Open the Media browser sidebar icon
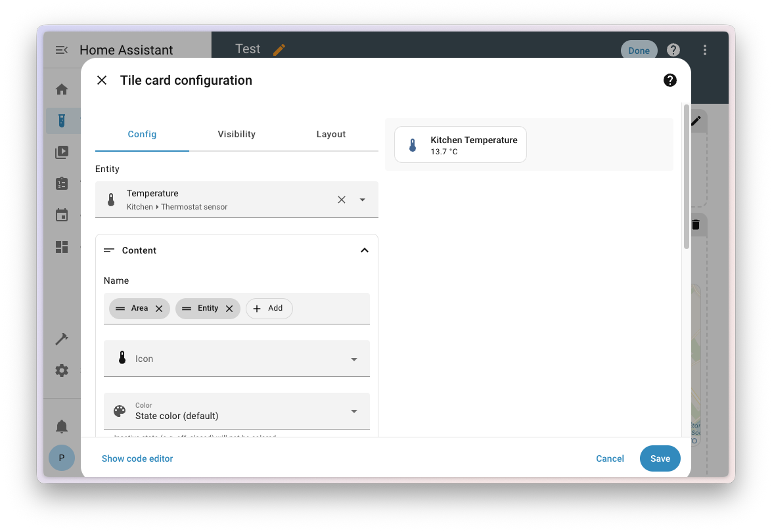The width and height of the screenshot is (772, 532). 61,152
